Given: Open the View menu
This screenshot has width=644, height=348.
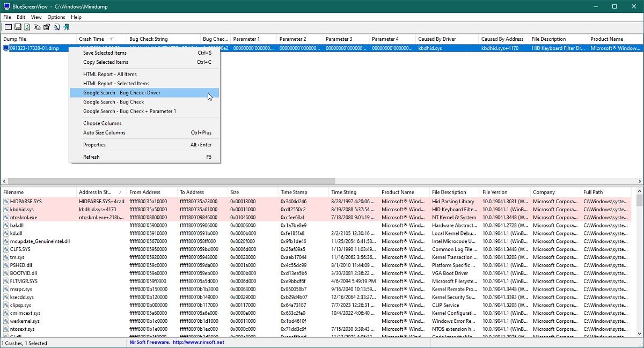Looking at the screenshot, I should pos(36,17).
